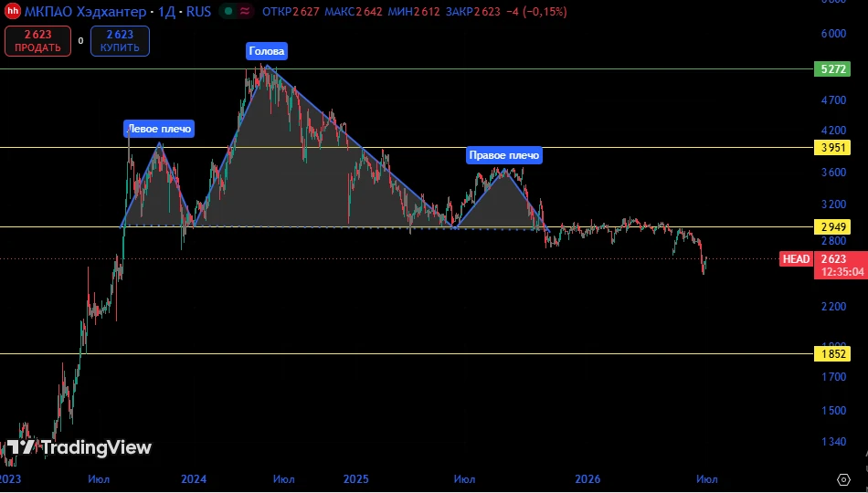Click 3200 on the price scale
Screen dimensions: 868x493
coord(833,205)
